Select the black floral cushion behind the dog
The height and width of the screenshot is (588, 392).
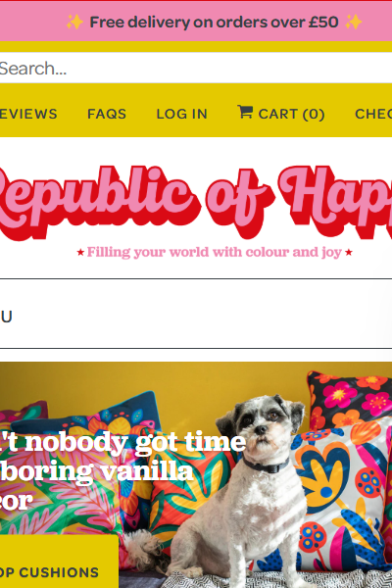[349, 400]
